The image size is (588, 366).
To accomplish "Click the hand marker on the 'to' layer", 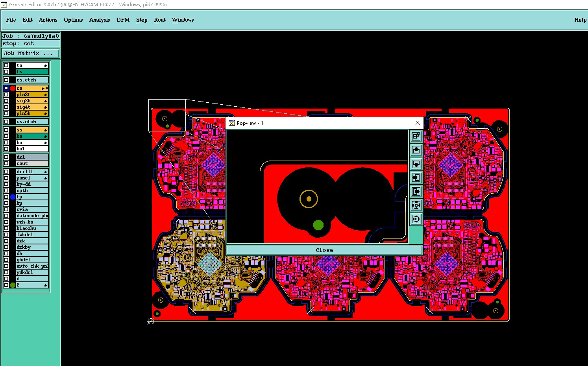I will 46,65.
